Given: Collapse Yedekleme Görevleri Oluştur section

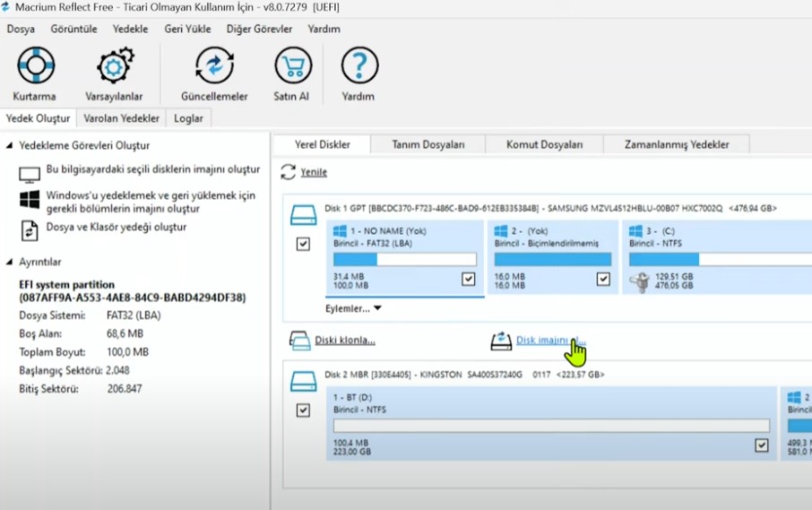Looking at the screenshot, I should click(x=9, y=145).
